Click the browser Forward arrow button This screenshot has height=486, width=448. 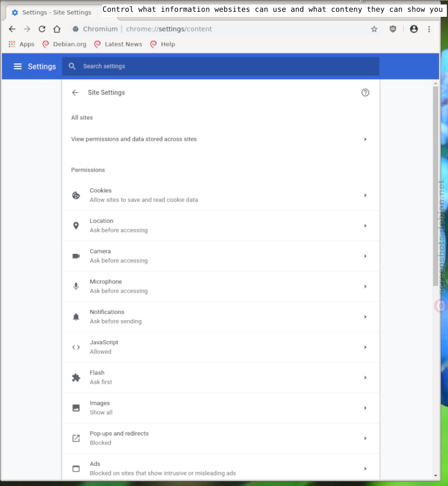coord(27,29)
